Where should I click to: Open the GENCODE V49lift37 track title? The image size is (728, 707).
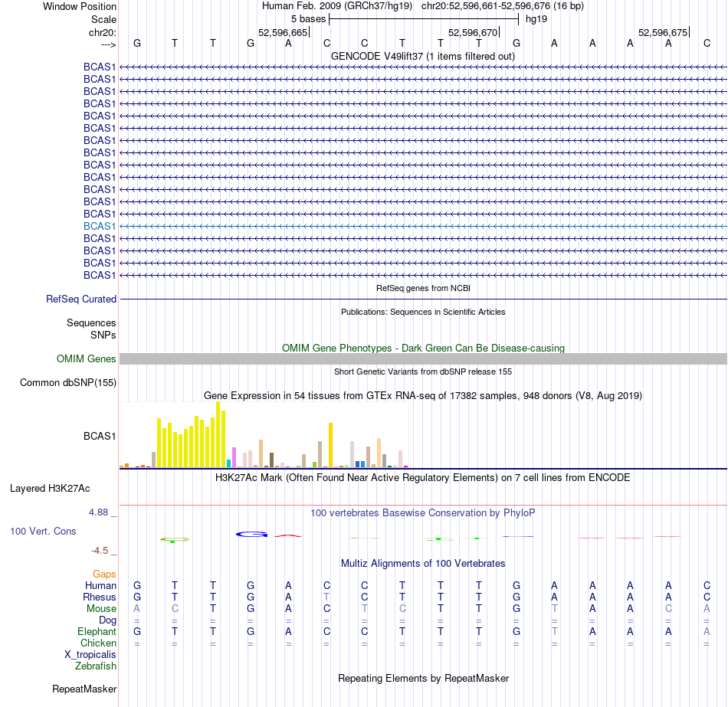click(x=422, y=56)
